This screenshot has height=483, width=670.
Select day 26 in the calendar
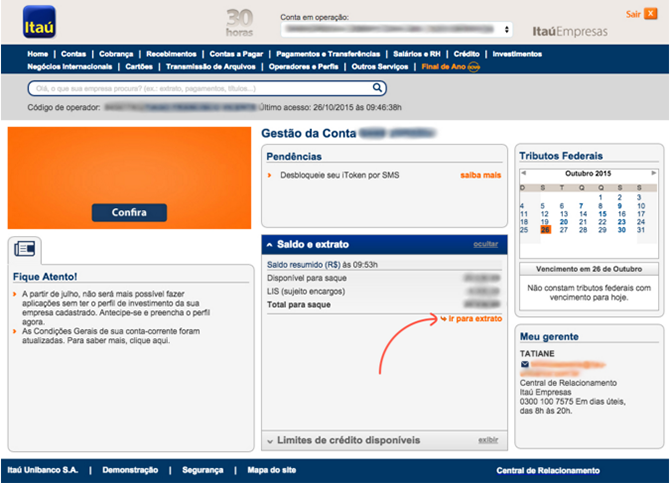pyautogui.click(x=545, y=230)
